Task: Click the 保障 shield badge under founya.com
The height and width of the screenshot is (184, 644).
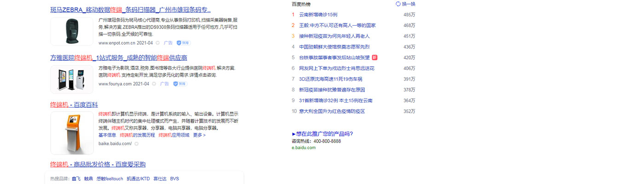Action: (180, 84)
